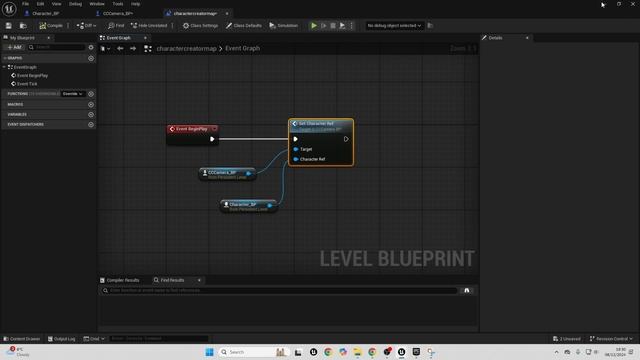Click find in all blueprints binoculars icon
Viewport: 640px width, 360px height.
point(467,291)
